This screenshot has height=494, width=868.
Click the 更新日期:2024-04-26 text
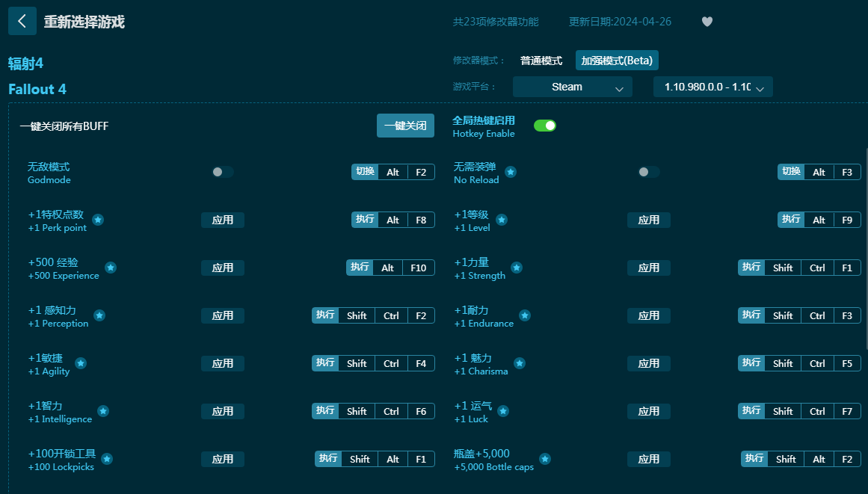[x=620, y=22]
